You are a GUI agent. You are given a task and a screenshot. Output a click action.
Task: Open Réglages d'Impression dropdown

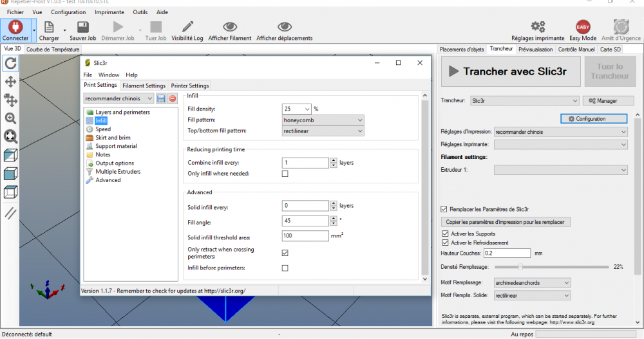[x=561, y=132]
